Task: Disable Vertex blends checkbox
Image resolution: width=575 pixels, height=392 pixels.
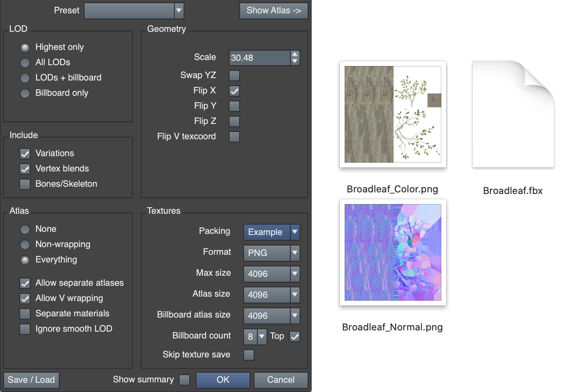Action: [25, 169]
